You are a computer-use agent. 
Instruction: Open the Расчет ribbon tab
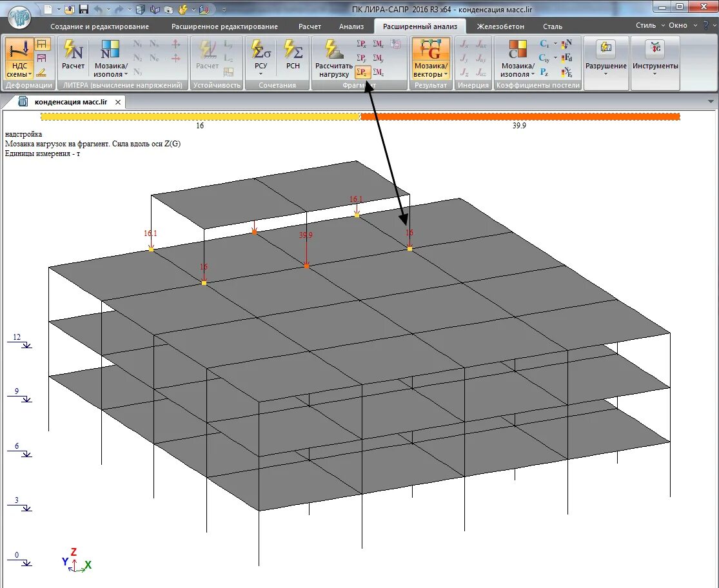pos(310,26)
